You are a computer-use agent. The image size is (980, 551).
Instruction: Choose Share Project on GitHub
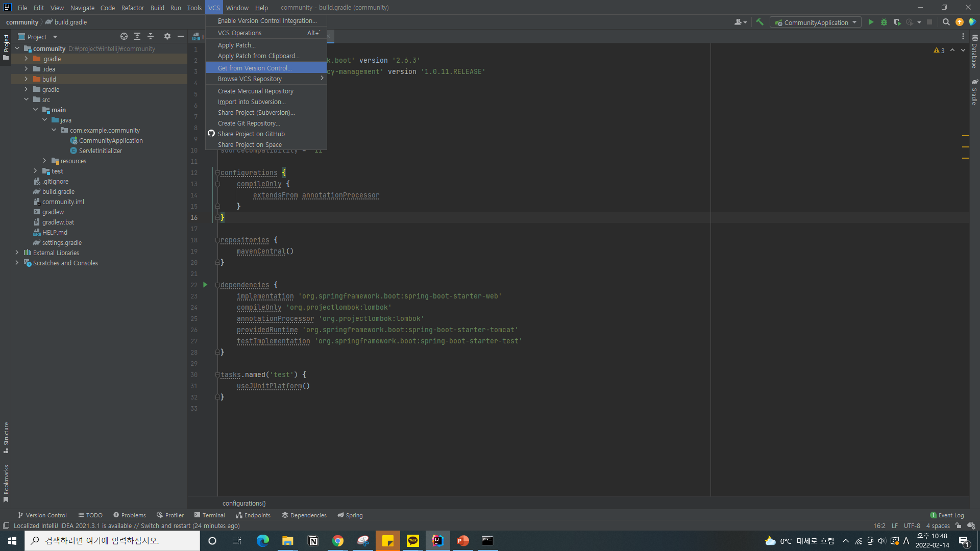point(251,134)
